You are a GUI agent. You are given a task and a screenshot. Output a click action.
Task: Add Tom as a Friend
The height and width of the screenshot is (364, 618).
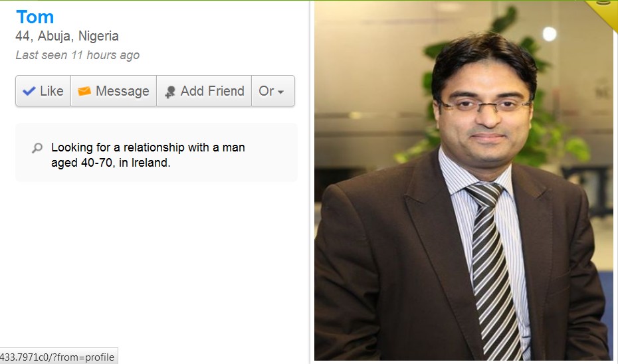click(x=204, y=91)
